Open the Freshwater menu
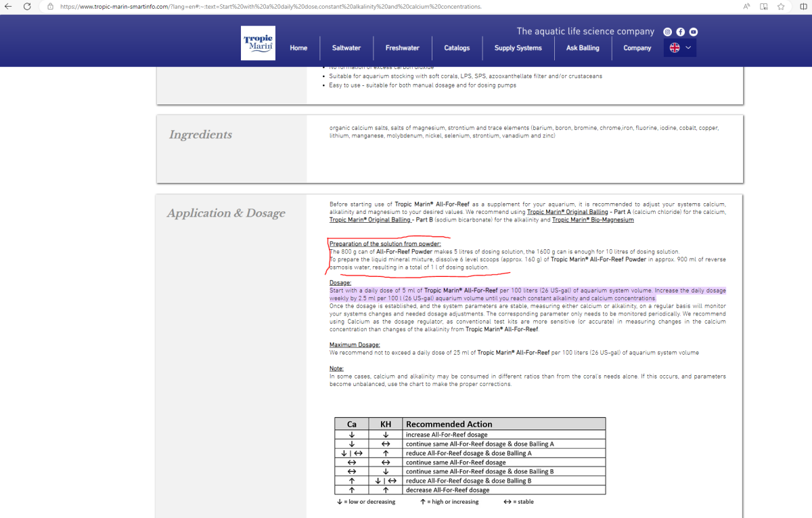812x518 pixels. [x=403, y=48]
